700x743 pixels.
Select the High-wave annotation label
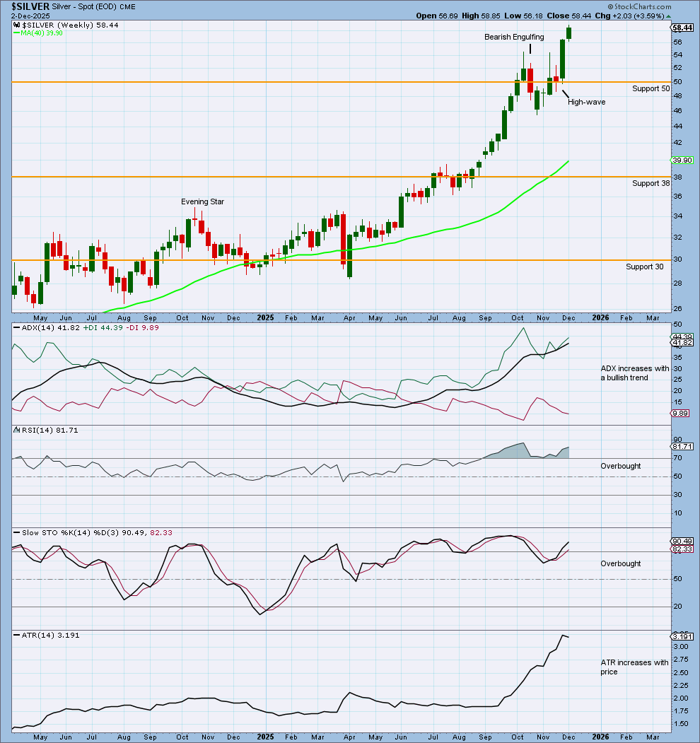[x=586, y=102]
